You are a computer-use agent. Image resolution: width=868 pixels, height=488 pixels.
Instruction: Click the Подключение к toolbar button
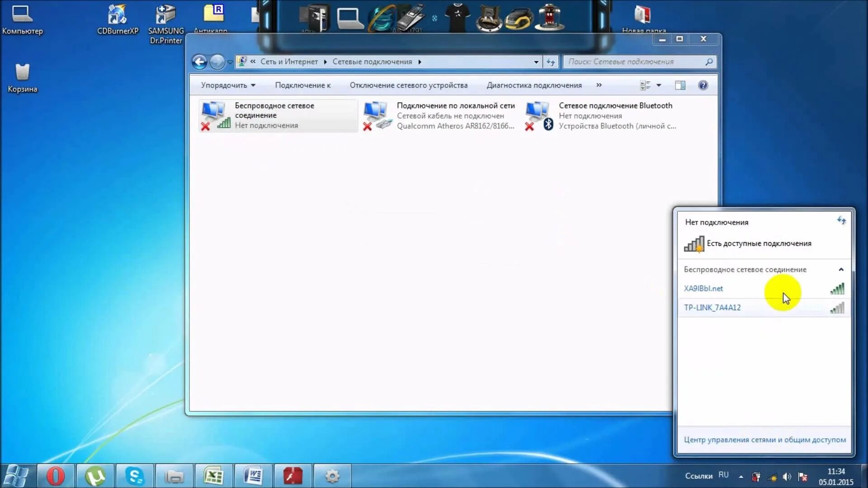(303, 85)
